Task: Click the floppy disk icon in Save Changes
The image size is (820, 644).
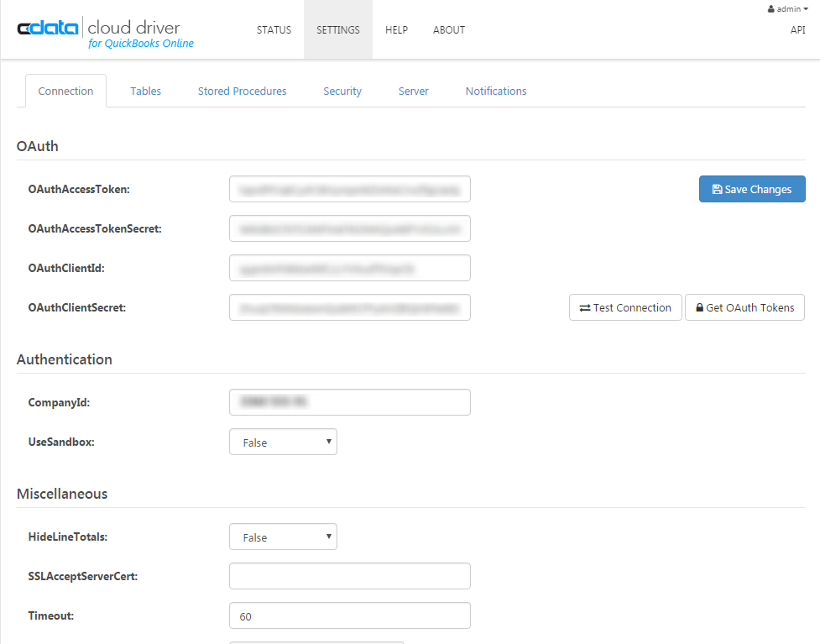Action: click(717, 190)
